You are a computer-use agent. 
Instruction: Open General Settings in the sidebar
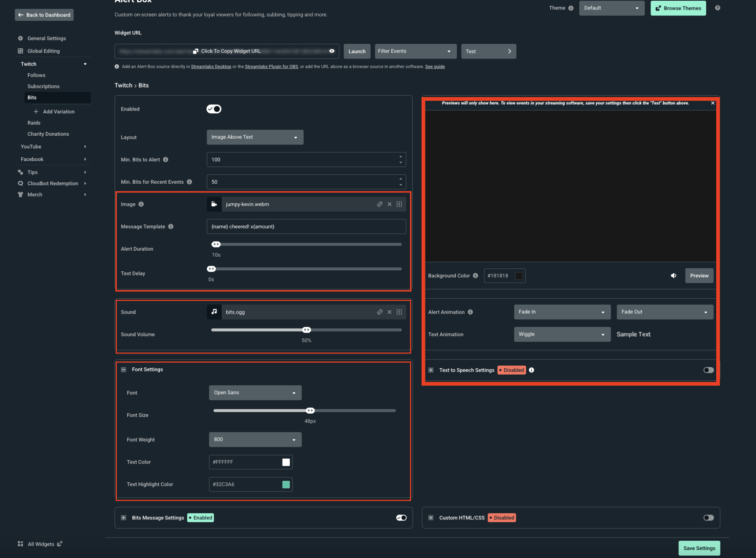click(x=47, y=38)
